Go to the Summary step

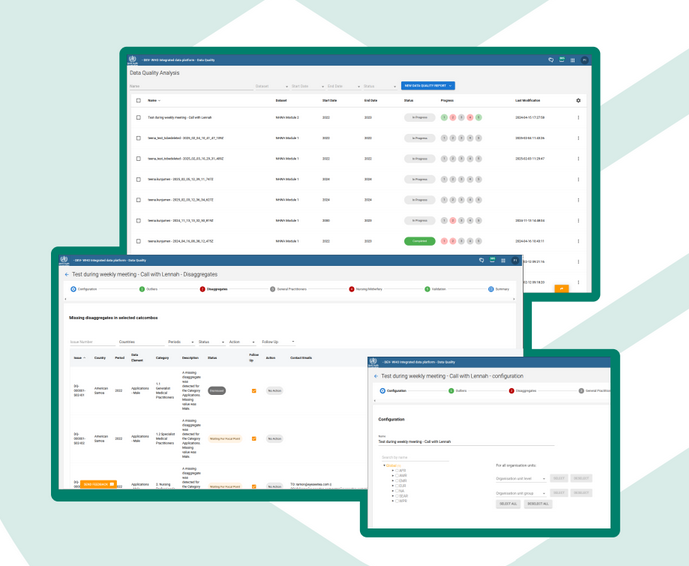point(499,289)
